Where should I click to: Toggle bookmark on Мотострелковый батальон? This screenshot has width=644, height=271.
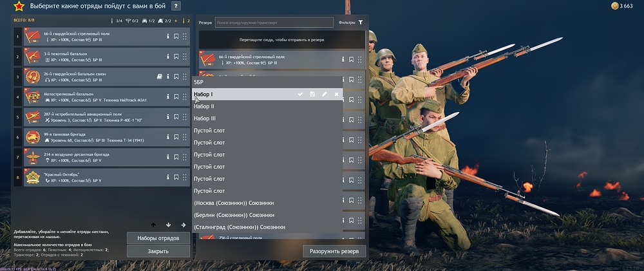(x=176, y=97)
